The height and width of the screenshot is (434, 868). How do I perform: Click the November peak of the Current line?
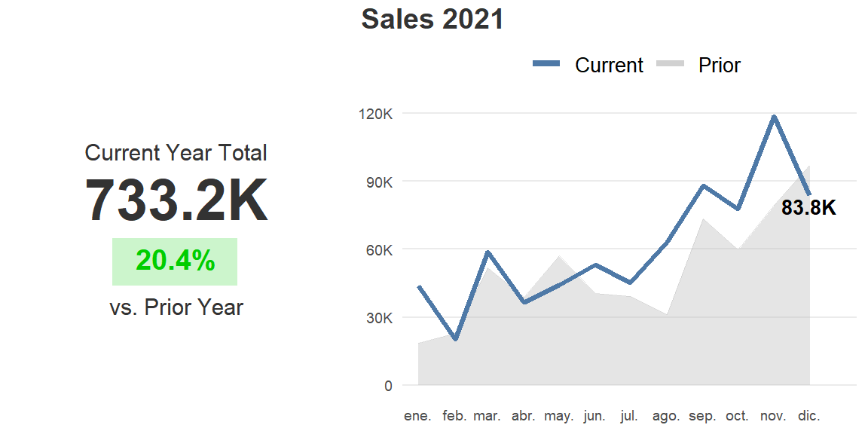click(774, 117)
